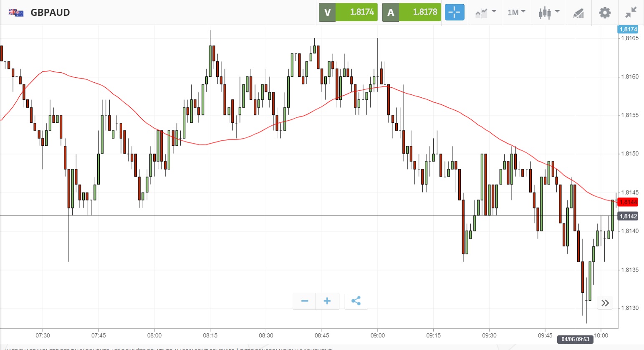Click the 09:00 time axis label
644x350 pixels.
[x=377, y=335]
